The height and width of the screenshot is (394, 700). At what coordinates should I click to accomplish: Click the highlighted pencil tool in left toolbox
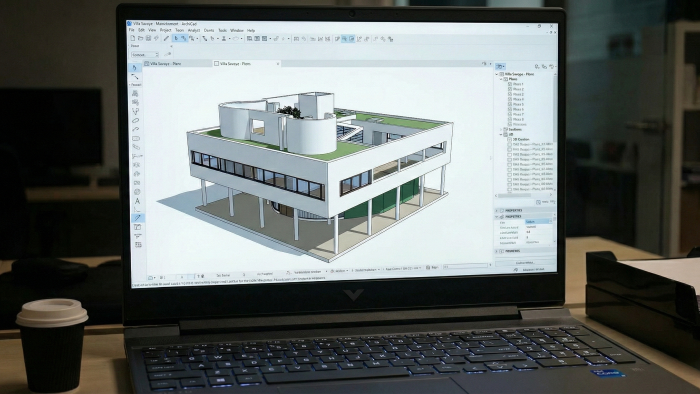coord(137,218)
